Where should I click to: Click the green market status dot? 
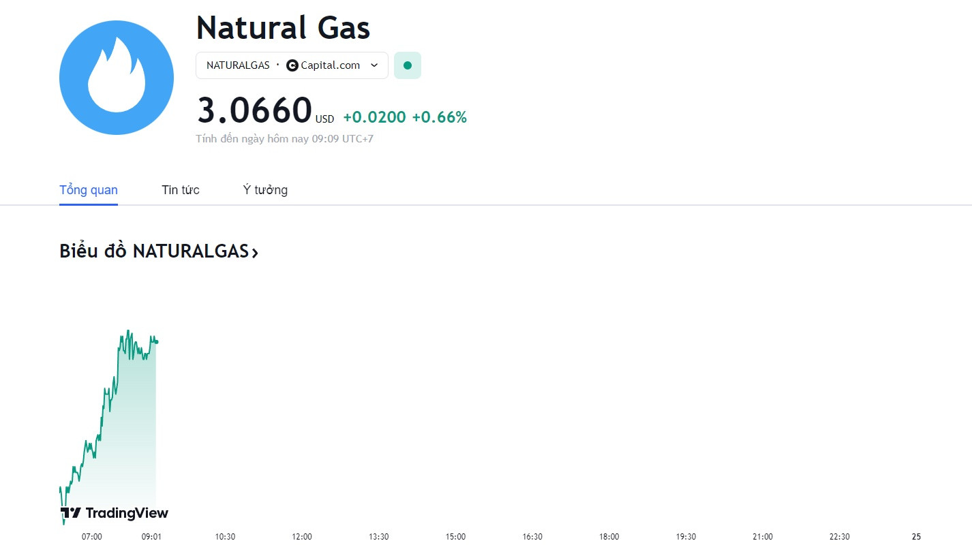(x=408, y=65)
